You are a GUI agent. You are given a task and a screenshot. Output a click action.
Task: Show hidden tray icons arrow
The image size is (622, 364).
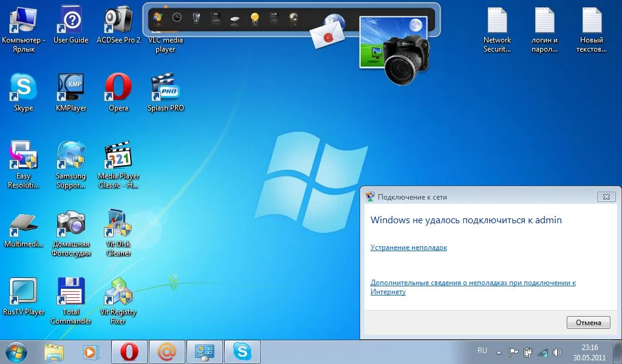pos(499,352)
